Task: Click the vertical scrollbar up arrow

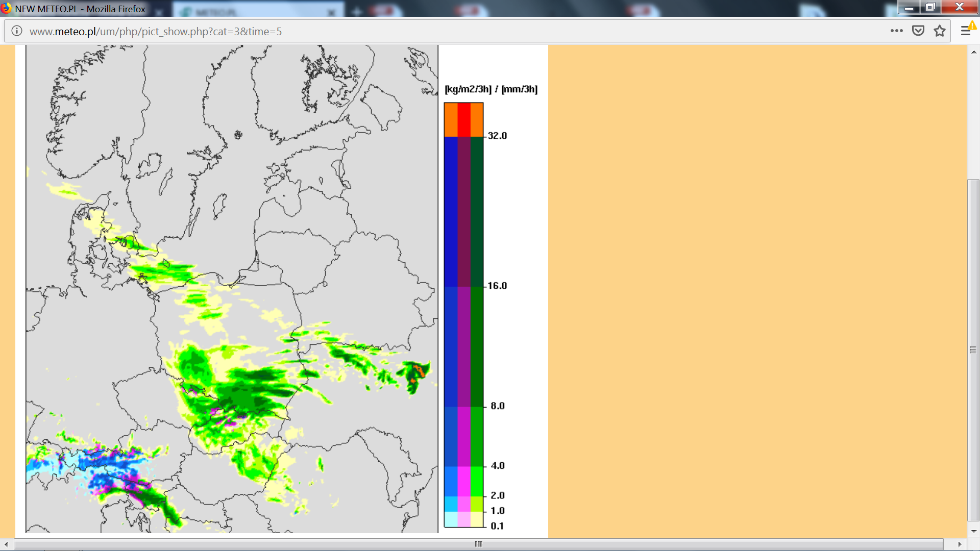Action: click(x=973, y=52)
